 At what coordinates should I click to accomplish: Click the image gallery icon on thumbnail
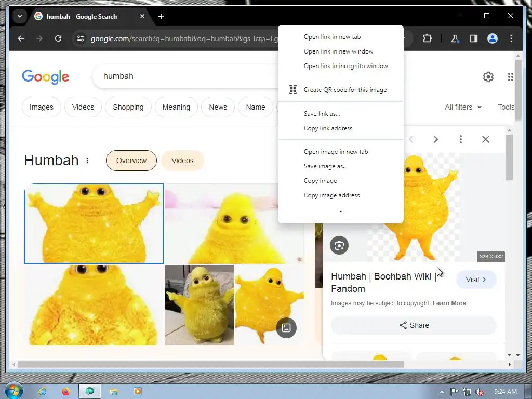click(286, 328)
